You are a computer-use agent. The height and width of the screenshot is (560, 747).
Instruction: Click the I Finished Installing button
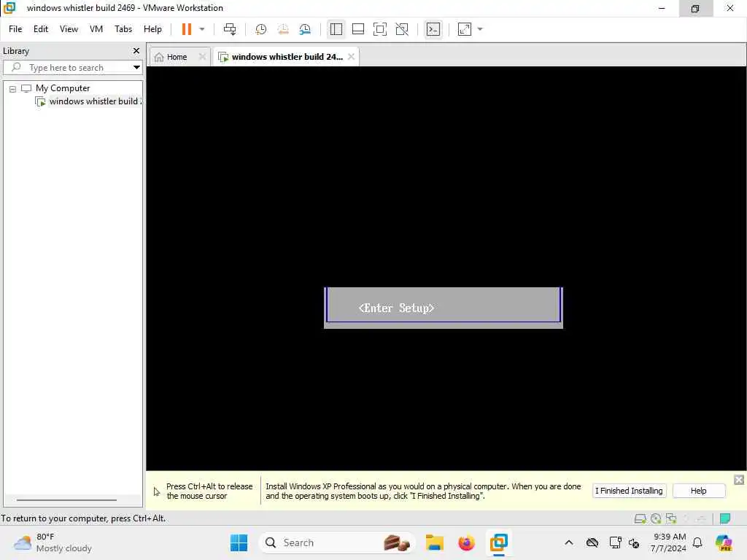(x=629, y=491)
